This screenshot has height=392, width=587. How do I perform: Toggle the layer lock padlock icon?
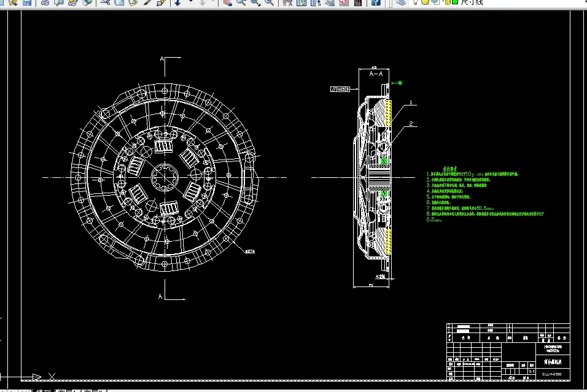coord(447,2)
